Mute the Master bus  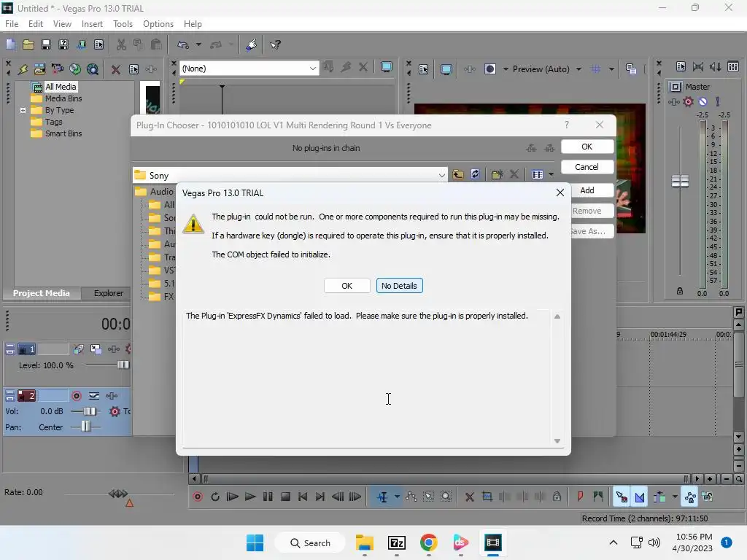tap(703, 101)
